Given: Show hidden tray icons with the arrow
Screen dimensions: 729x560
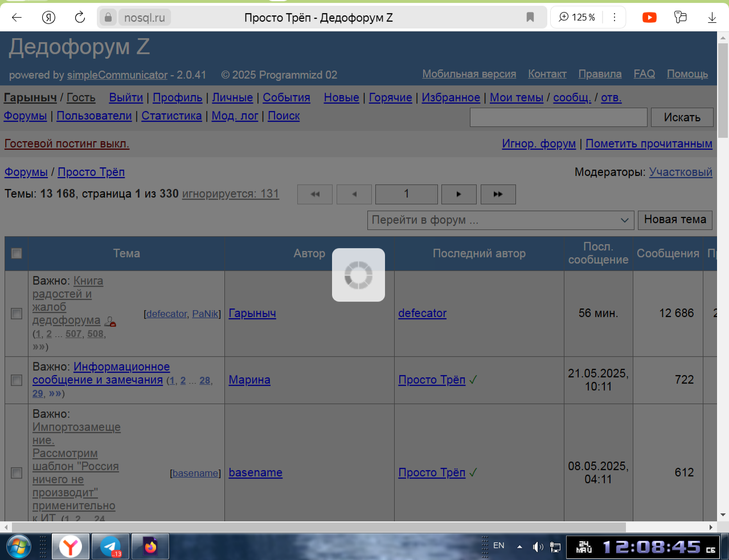Looking at the screenshot, I should [519, 546].
